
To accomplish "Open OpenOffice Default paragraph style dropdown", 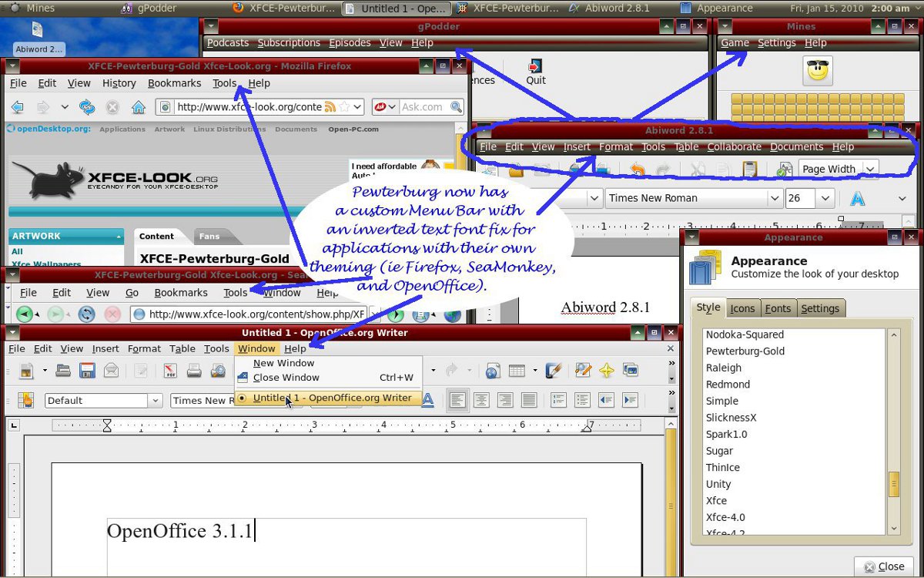I will (x=156, y=400).
